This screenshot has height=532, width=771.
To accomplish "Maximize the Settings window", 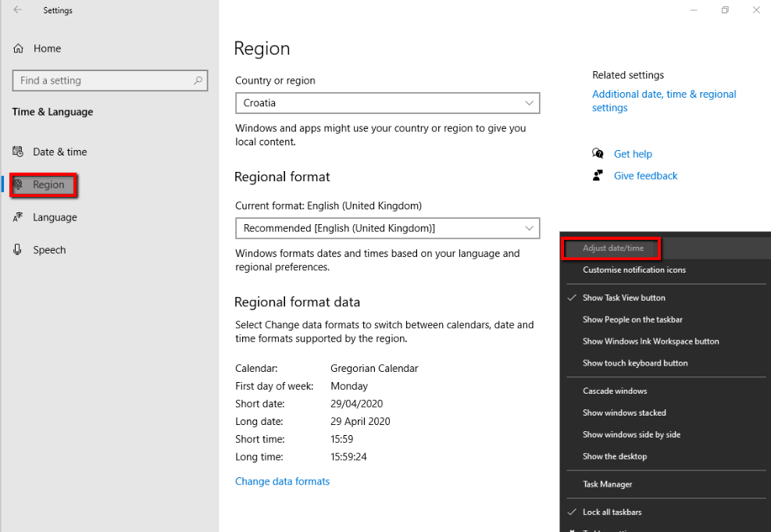I will tap(725, 10).
